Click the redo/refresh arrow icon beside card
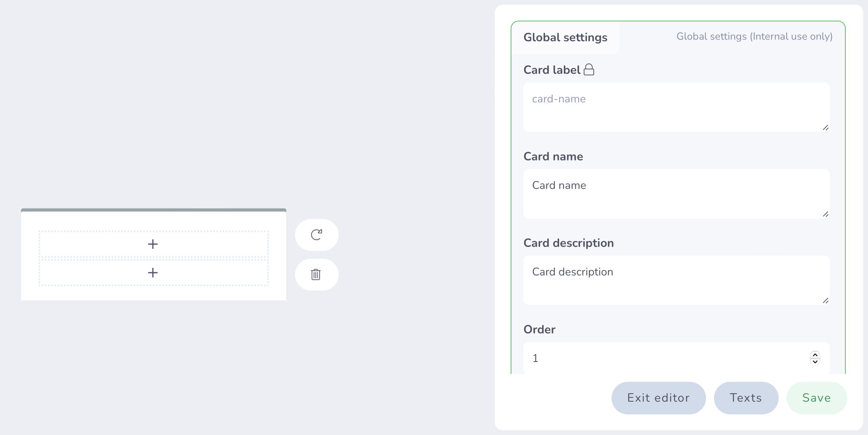868x435 pixels. [x=316, y=235]
